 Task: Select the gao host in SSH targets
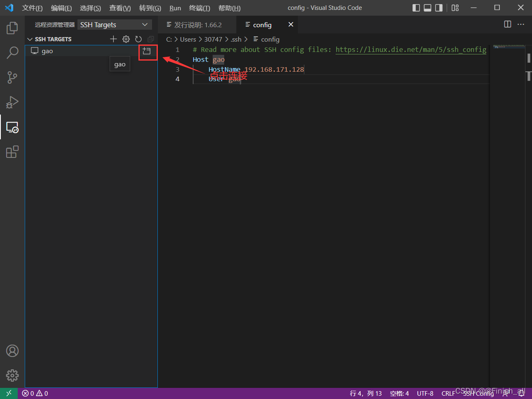tap(91, 51)
